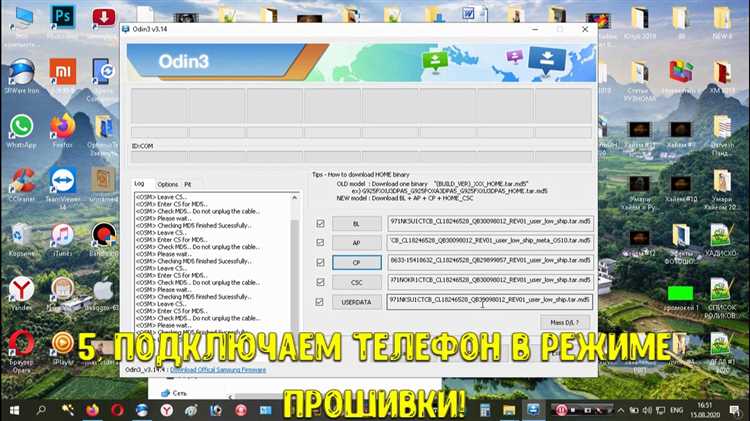The width and height of the screenshot is (750, 421).
Task: Click the Windows Start button
Action: 14,410
